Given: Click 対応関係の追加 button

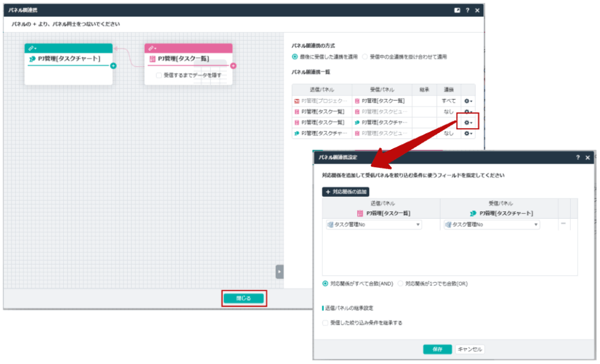Looking at the screenshot, I should [x=346, y=191].
